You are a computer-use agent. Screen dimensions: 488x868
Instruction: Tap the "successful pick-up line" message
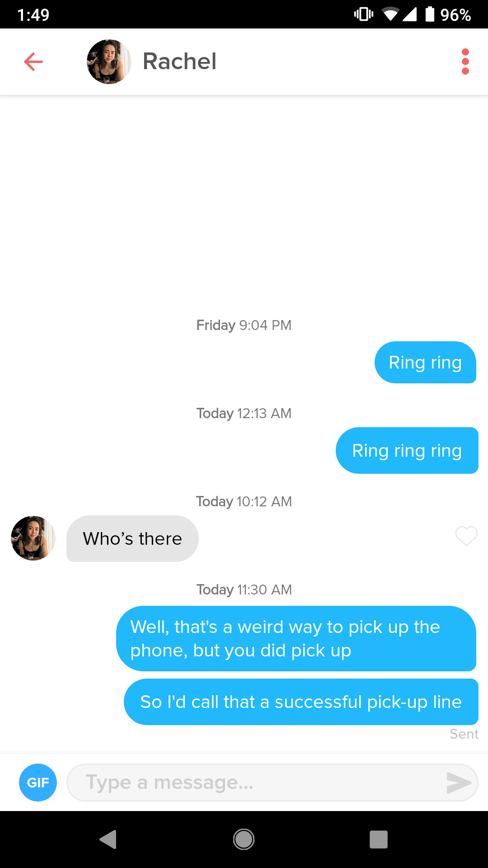click(301, 702)
